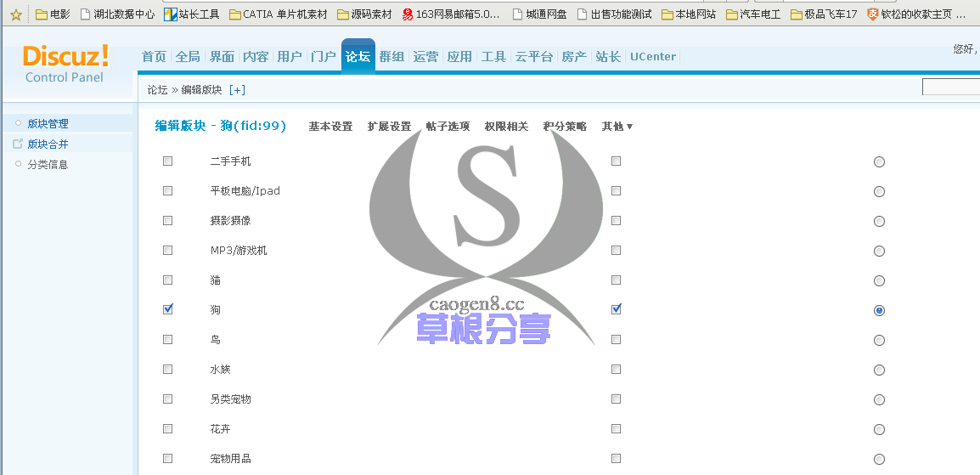Open the 界面 top navigation tab
Screen dimensions: 980x475
(222, 57)
